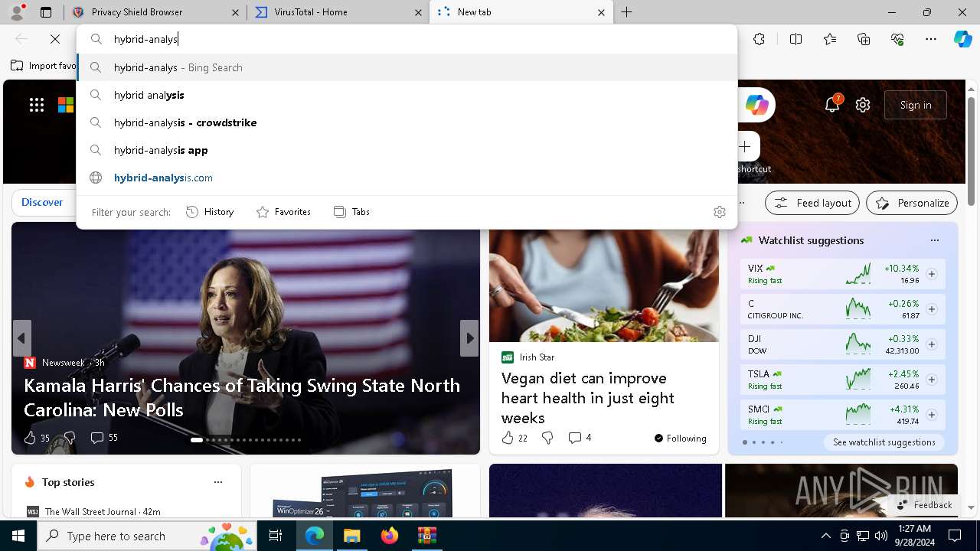Image resolution: width=980 pixels, height=551 pixels.
Task: Open hybrid-analysis.com suggestion
Action: pos(407,178)
